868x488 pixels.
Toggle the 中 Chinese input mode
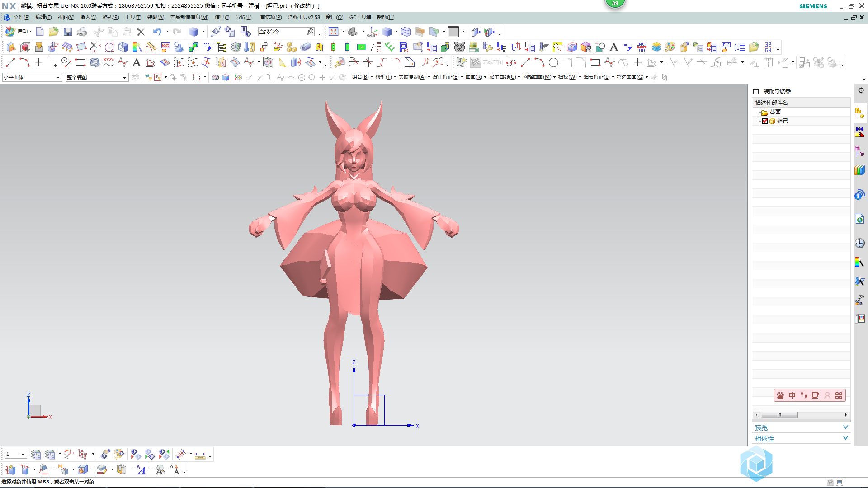tap(792, 395)
